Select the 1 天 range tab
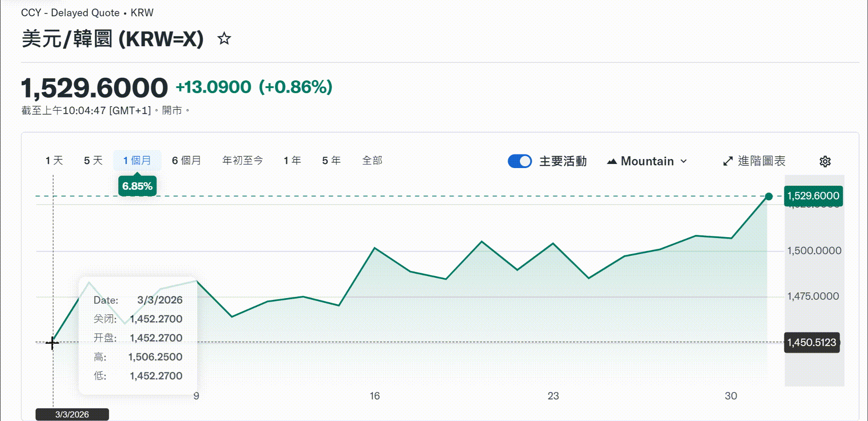This screenshot has width=868, height=421. click(54, 160)
